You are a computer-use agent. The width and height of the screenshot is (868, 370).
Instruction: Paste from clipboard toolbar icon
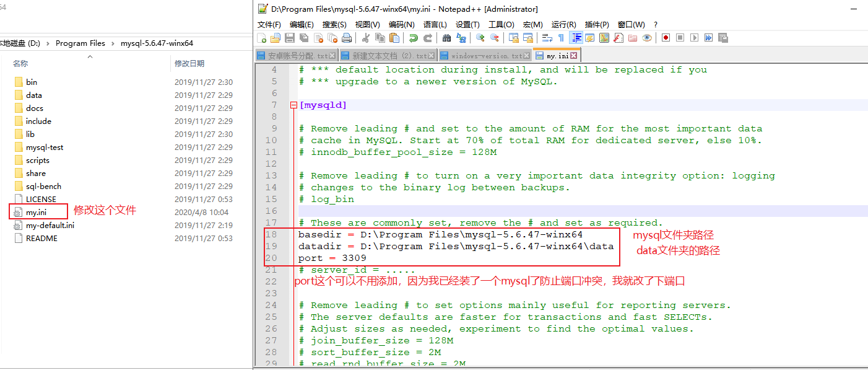pos(394,38)
